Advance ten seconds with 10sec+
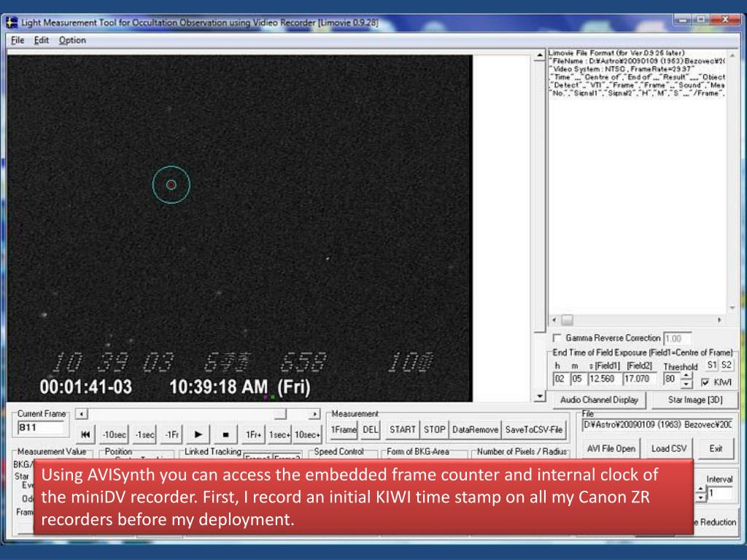This screenshot has height=560, width=747. point(307,435)
